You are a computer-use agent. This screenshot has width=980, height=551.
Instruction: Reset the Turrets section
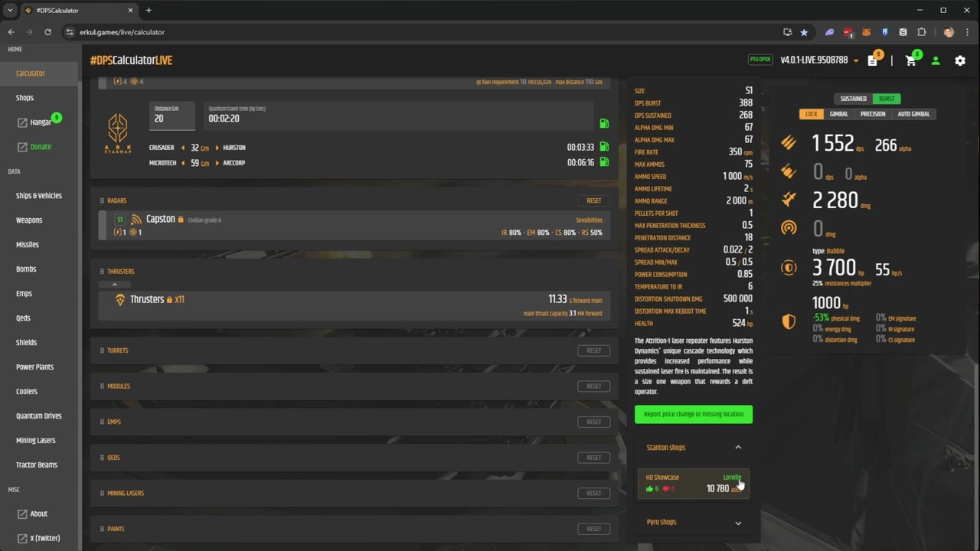[594, 350]
